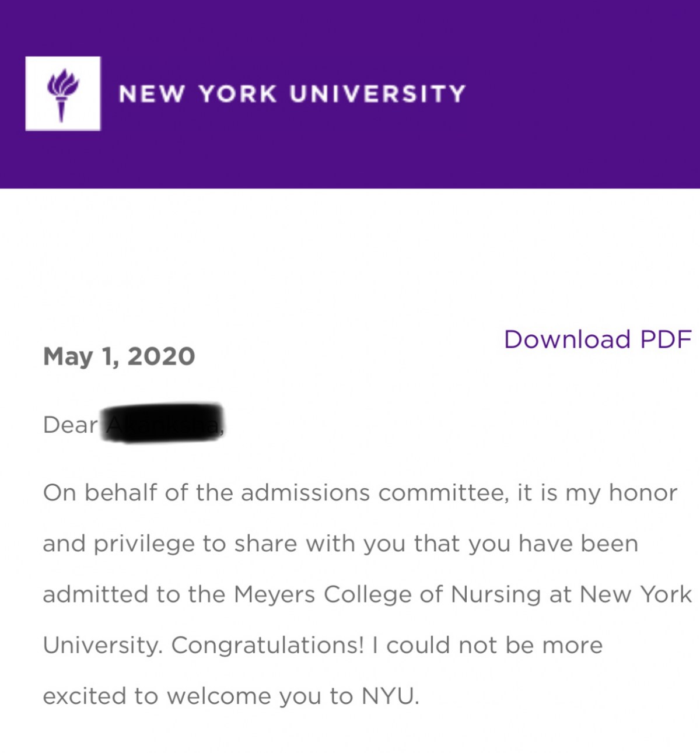
Task: Click the line starting with and privilege
Action: (x=341, y=544)
